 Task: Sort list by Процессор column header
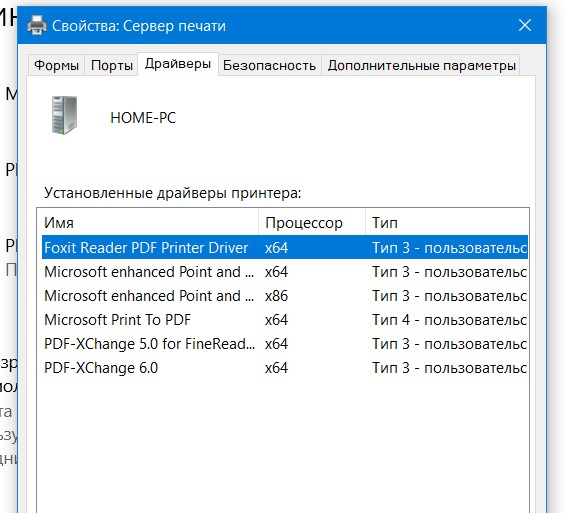pyautogui.click(x=312, y=222)
